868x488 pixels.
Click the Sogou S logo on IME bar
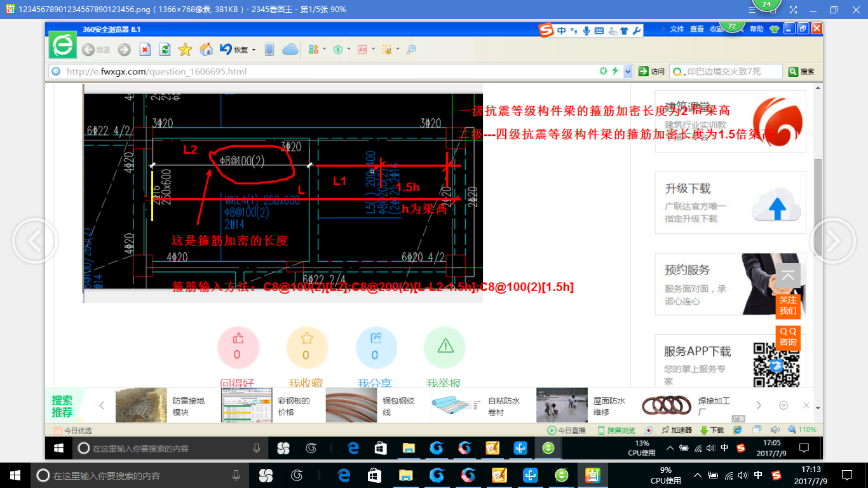(546, 30)
